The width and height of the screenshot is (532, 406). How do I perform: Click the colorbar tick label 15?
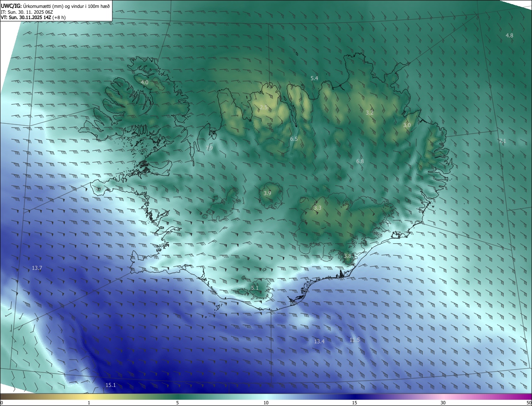point(355,403)
